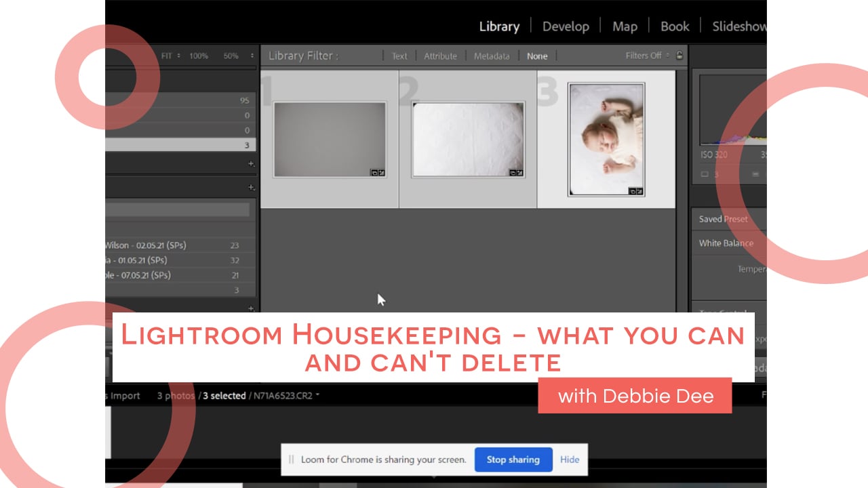The height and width of the screenshot is (488, 868).
Task: Open the Wilson - 02.05.21 (SPs) collection
Action: pyautogui.click(x=180, y=245)
